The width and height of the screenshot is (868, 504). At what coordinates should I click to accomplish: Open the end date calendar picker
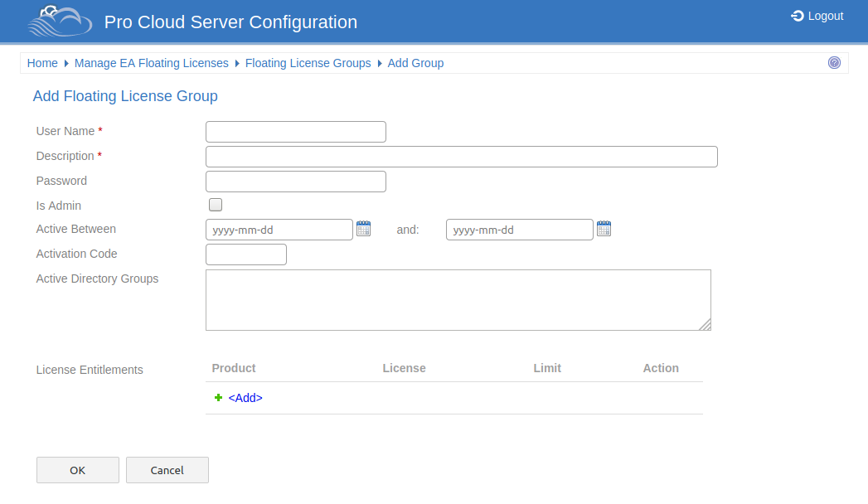[604, 229]
